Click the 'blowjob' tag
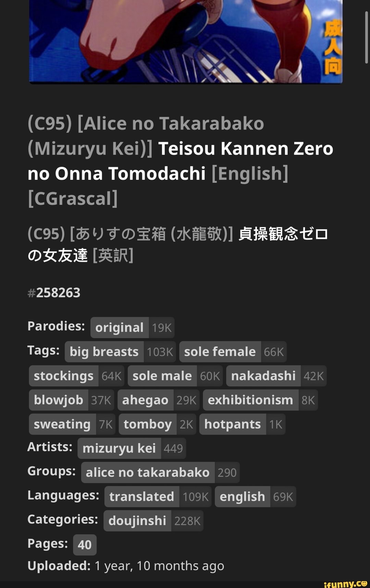Viewport: 370px width, 588px height. pos(58,400)
